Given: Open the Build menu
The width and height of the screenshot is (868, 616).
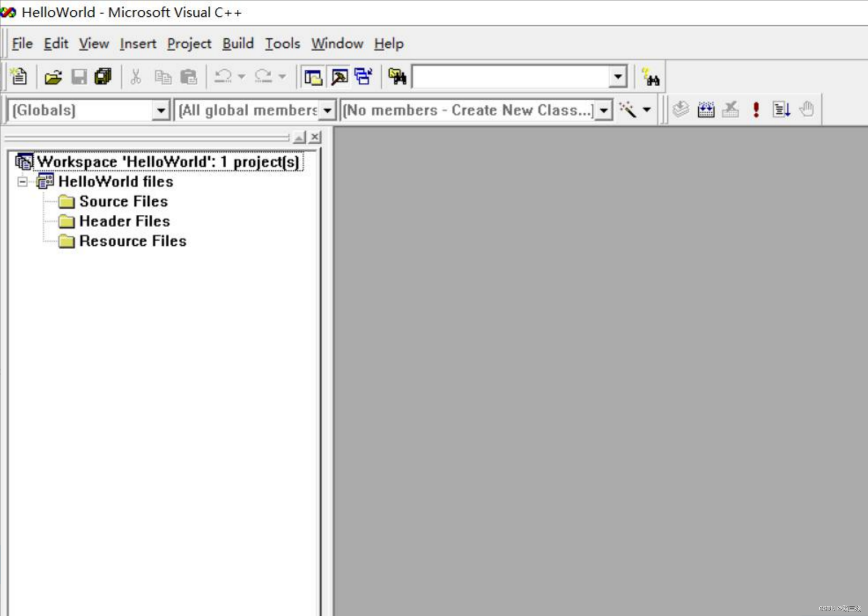Looking at the screenshot, I should tap(238, 44).
